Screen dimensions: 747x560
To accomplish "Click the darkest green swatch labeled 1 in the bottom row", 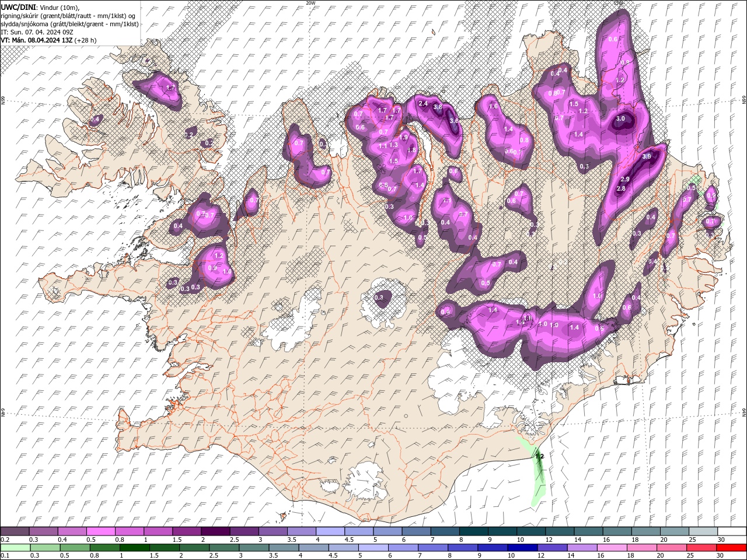I will click(x=134, y=548).
